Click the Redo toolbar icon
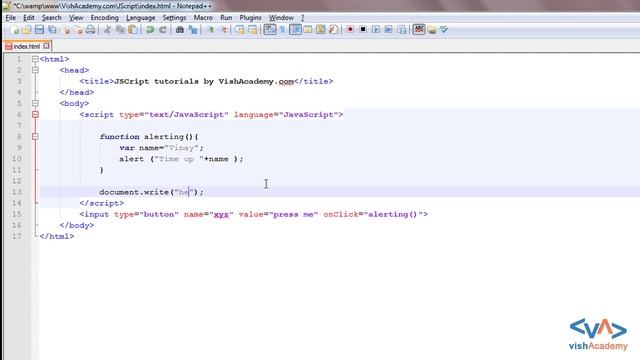Viewport: 640px width, 360px height. tap(162, 30)
